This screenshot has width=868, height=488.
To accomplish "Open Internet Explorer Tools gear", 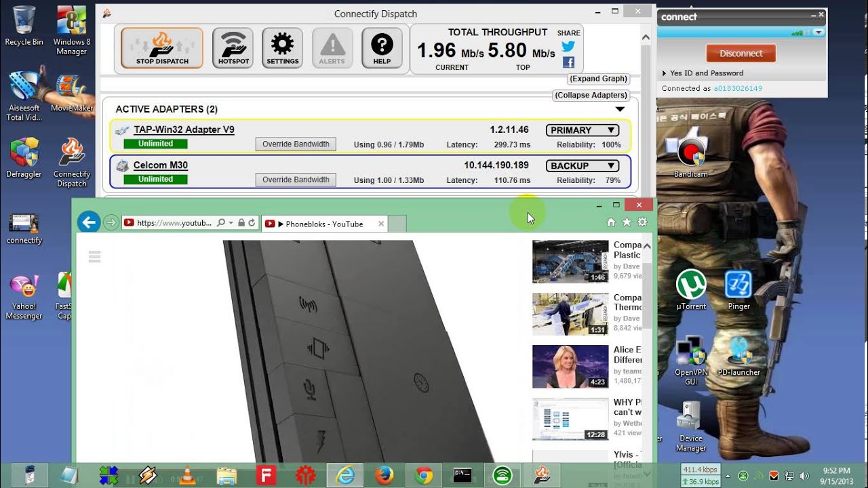I will (642, 222).
